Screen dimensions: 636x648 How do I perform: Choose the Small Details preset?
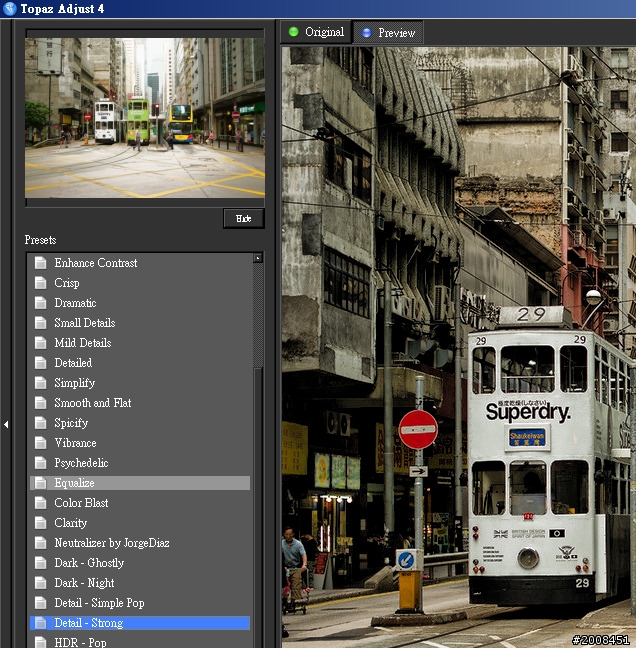[140, 323]
